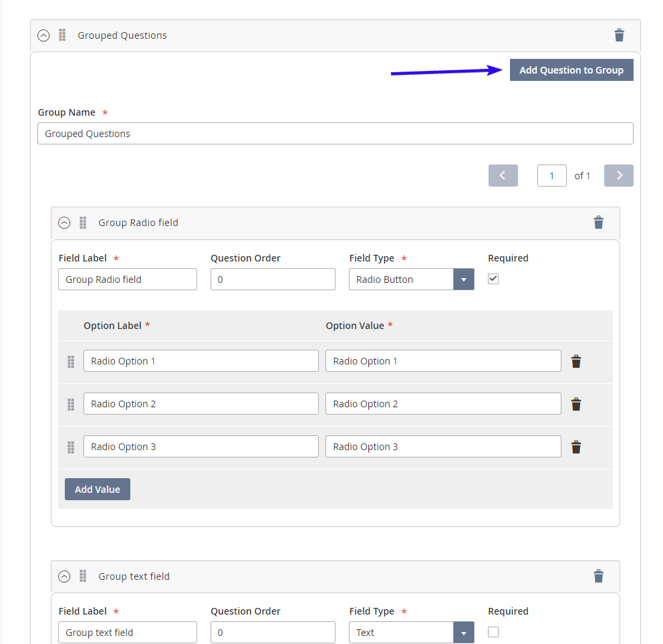This screenshot has height=644, width=663.
Task: Delete the Group Radio field question
Action: 598,223
